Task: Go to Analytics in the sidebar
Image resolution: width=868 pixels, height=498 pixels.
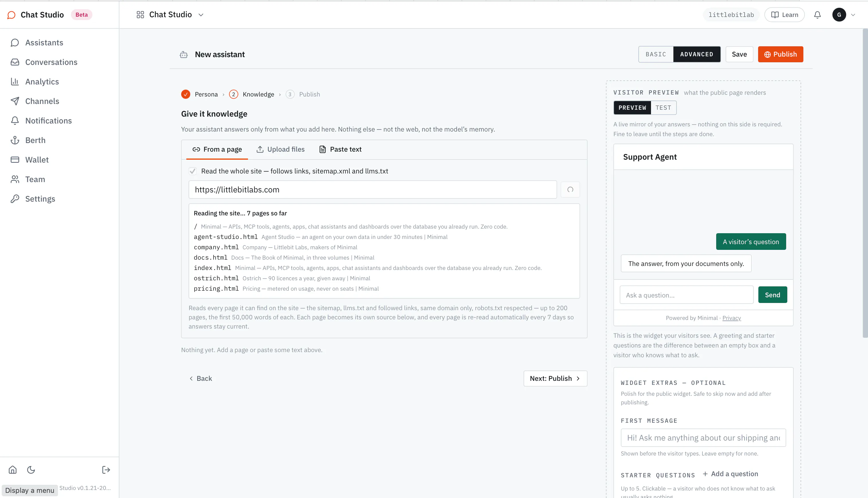Action: (x=34, y=82)
